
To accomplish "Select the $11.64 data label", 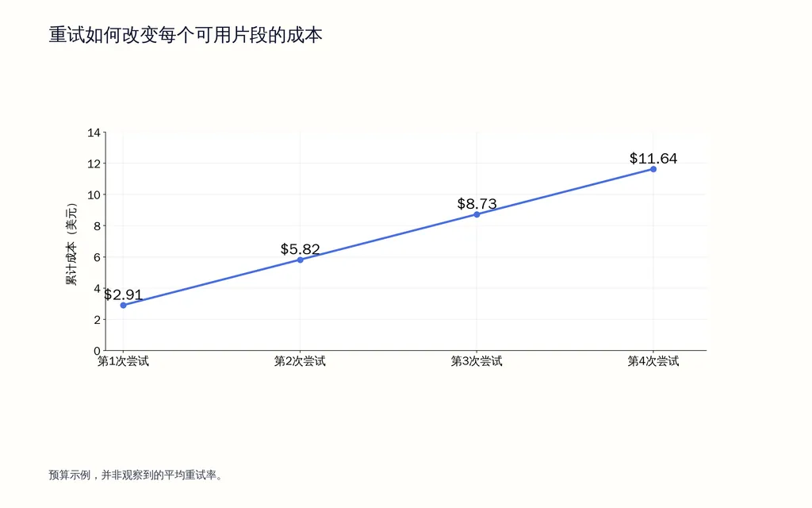I will click(x=653, y=158).
